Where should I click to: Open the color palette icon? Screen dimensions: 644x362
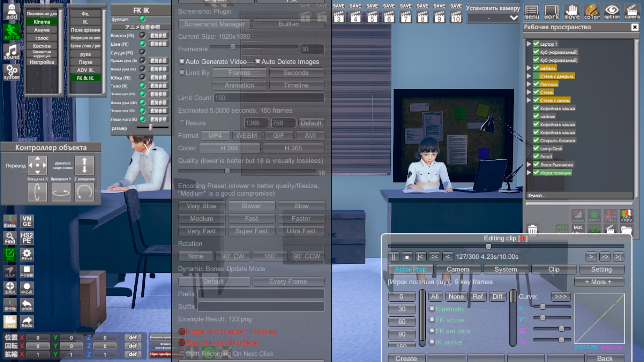592,12
